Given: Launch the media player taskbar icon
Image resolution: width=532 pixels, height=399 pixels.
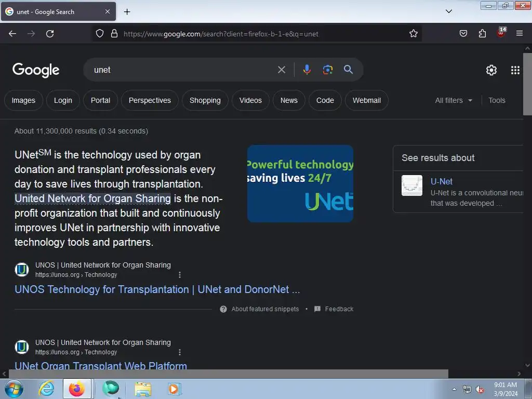Looking at the screenshot, I should point(174,389).
